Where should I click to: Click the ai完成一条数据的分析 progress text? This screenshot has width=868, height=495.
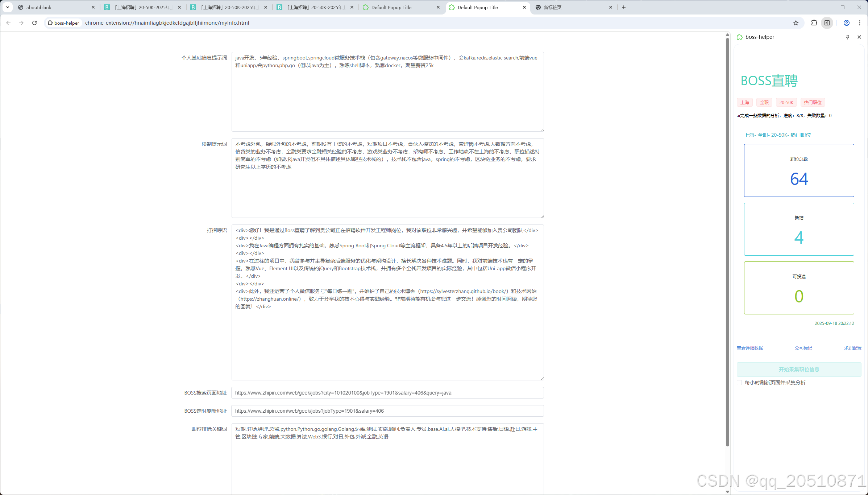pyautogui.click(x=784, y=116)
